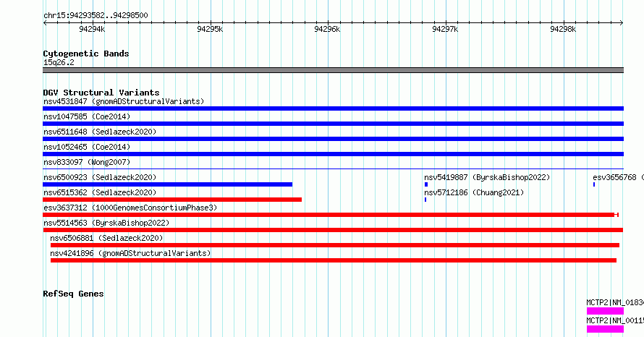Select the red bar for esv3637312
The width and height of the screenshot is (644, 337).
click(331, 215)
